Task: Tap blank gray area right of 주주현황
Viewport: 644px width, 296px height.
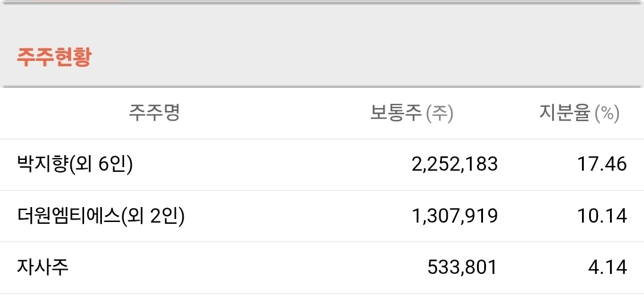Action: click(358, 57)
